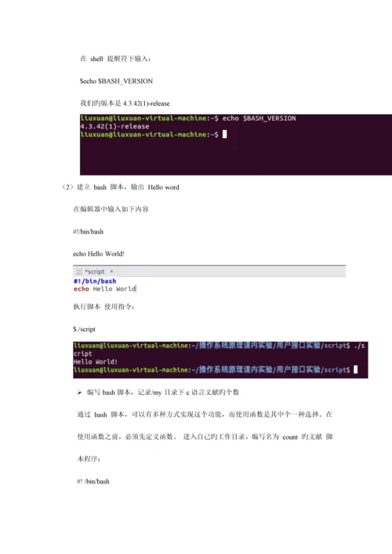This screenshot has width=392, height=554.
Task: Click the red echo keyword in the script editor
Action: pos(82,289)
